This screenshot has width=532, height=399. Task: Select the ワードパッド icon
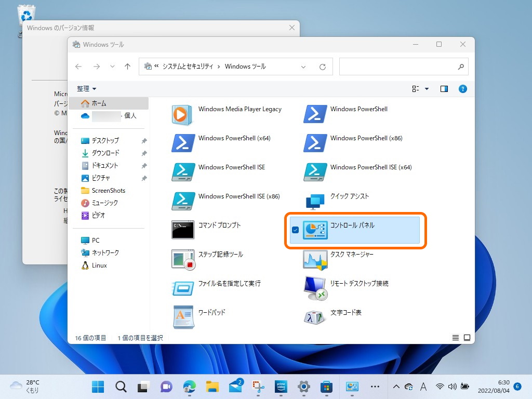pos(183,317)
